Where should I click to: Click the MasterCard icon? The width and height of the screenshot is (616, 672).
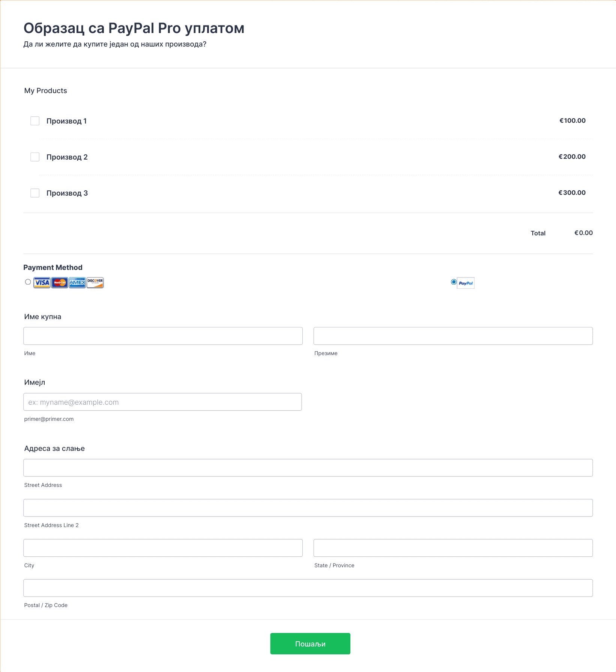point(60,283)
